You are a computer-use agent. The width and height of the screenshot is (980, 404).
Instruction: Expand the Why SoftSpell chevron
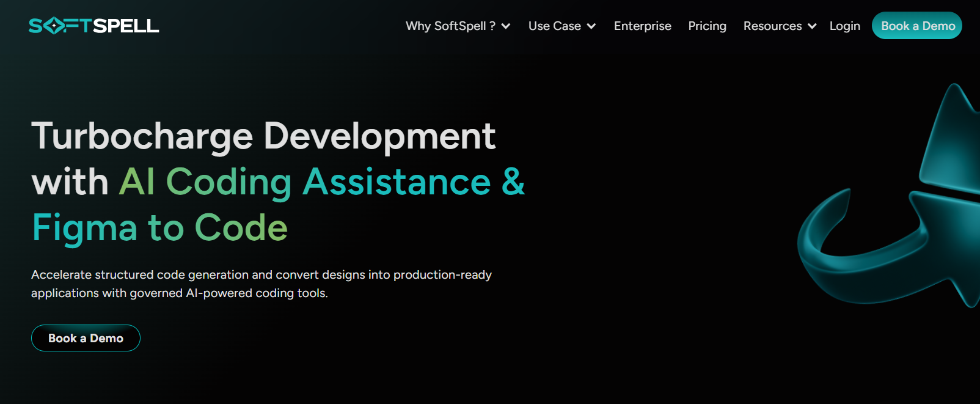506,26
